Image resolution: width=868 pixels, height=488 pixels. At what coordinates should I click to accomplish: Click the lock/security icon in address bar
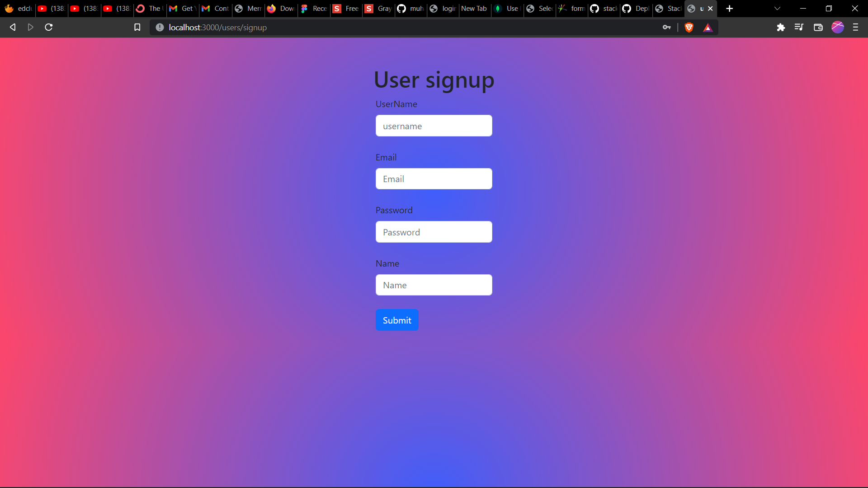pyautogui.click(x=159, y=28)
